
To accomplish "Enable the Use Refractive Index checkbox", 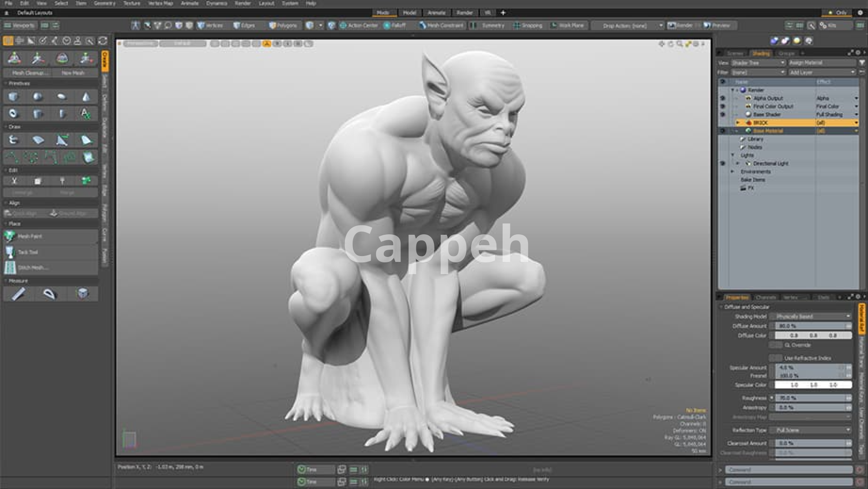I will coord(776,358).
